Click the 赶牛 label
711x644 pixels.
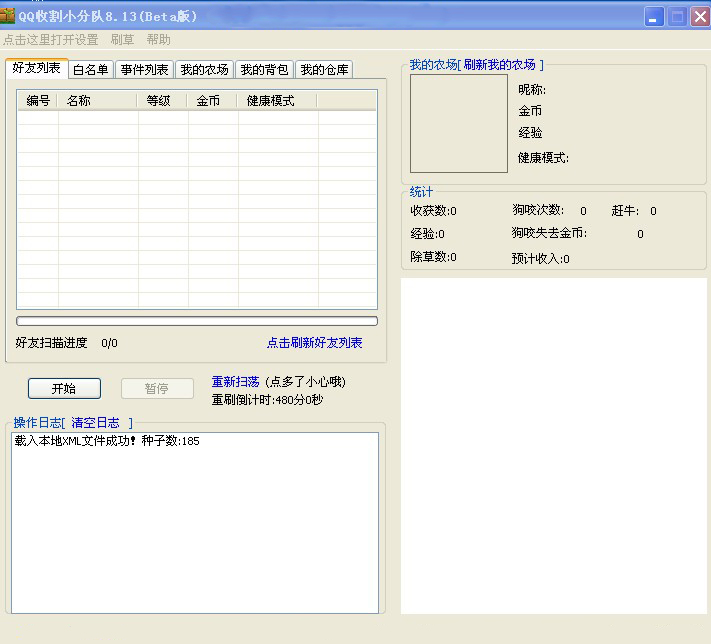coord(625,211)
